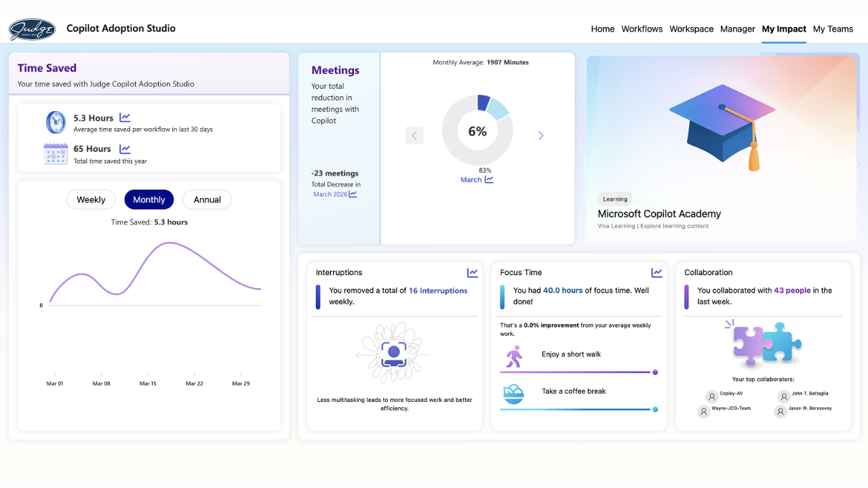The width and height of the screenshot is (868, 488).
Task: Click the Time Saved heading
Action: (47, 68)
